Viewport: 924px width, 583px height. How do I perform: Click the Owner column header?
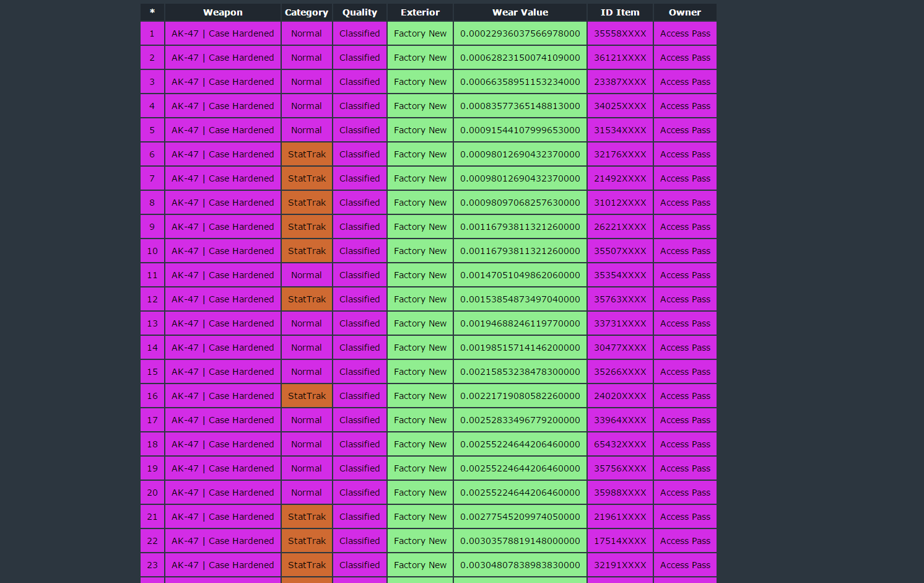685,12
